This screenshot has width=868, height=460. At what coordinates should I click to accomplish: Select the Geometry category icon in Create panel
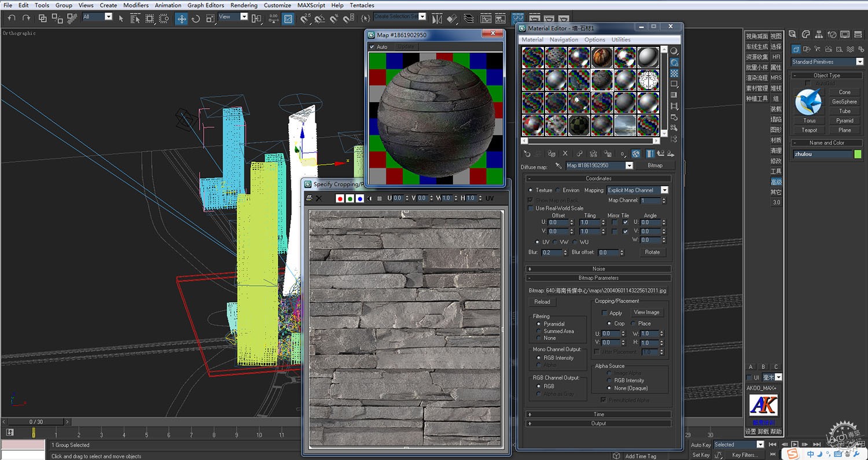click(796, 49)
